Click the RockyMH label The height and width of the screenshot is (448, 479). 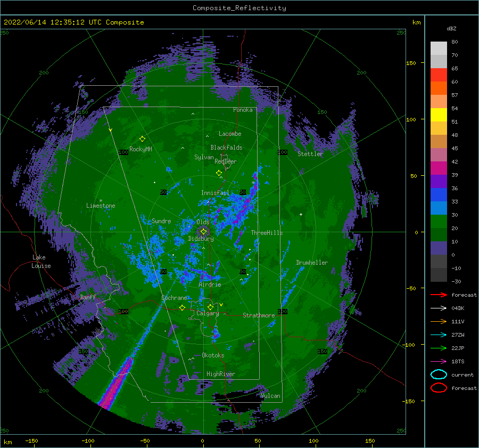point(141,149)
